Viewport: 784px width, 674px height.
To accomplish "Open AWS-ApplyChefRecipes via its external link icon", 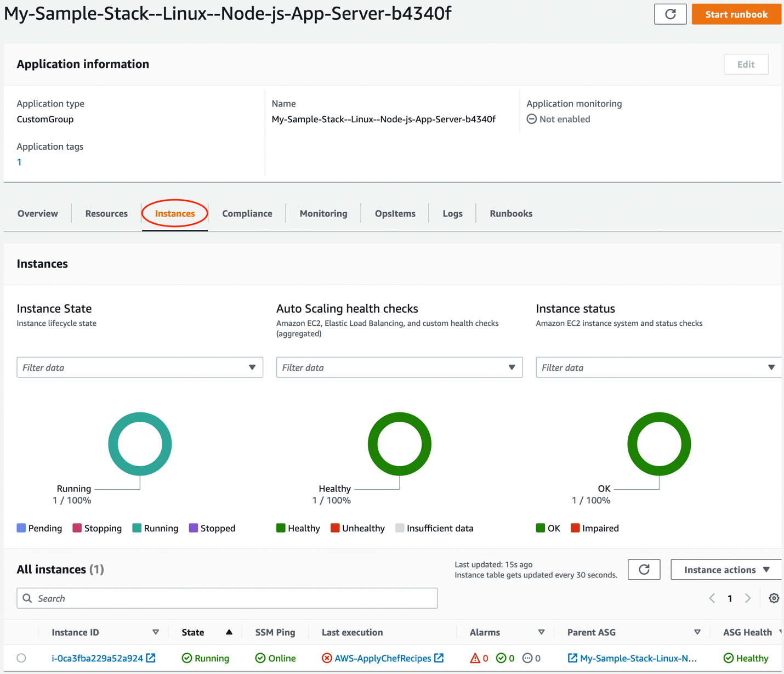I will pos(439,658).
